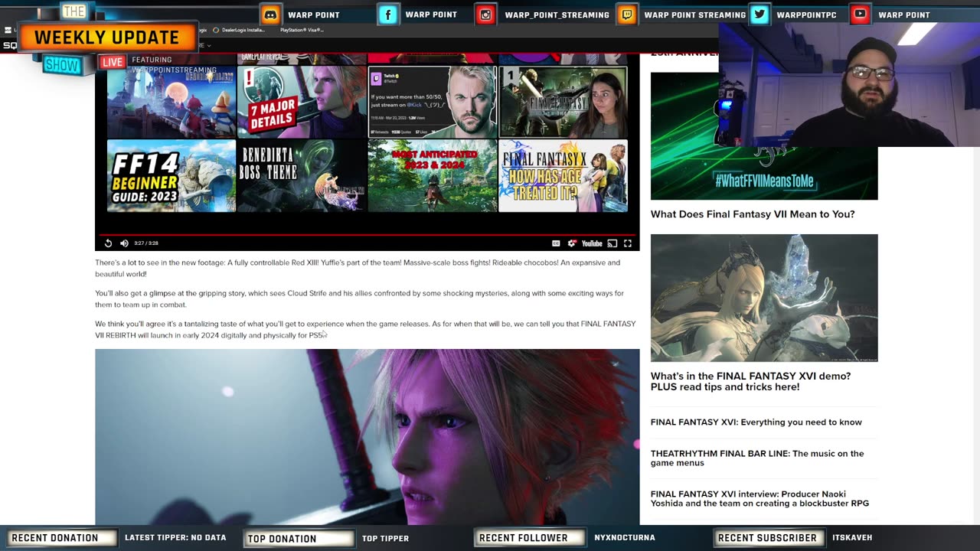The width and height of the screenshot is (980, 551).
Task: Click the Twitter icon in the overlay
Action: 759,14
